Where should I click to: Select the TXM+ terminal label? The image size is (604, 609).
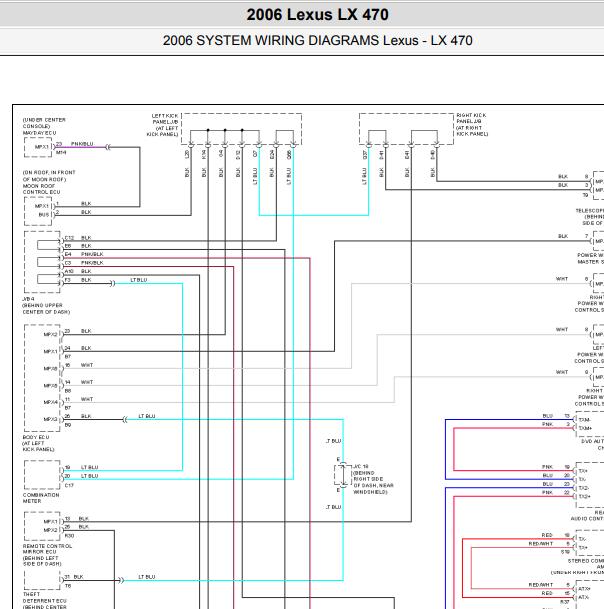[x=585, y=428]
